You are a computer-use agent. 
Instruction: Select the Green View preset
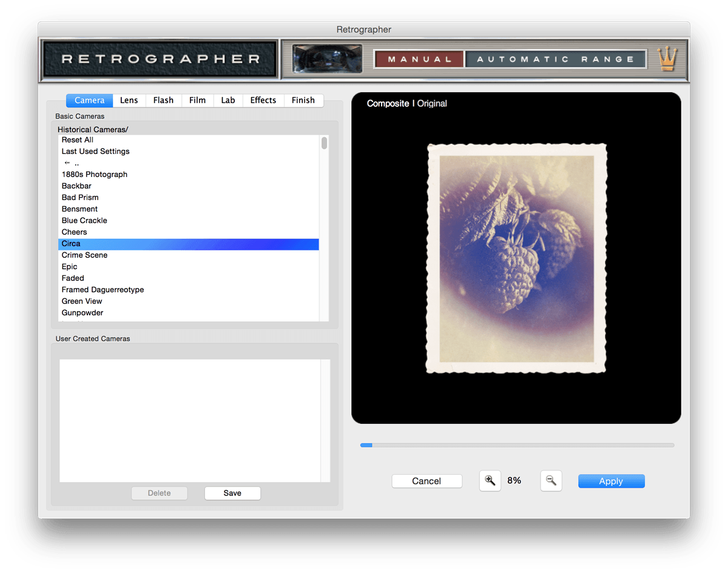tap(189, 301)
